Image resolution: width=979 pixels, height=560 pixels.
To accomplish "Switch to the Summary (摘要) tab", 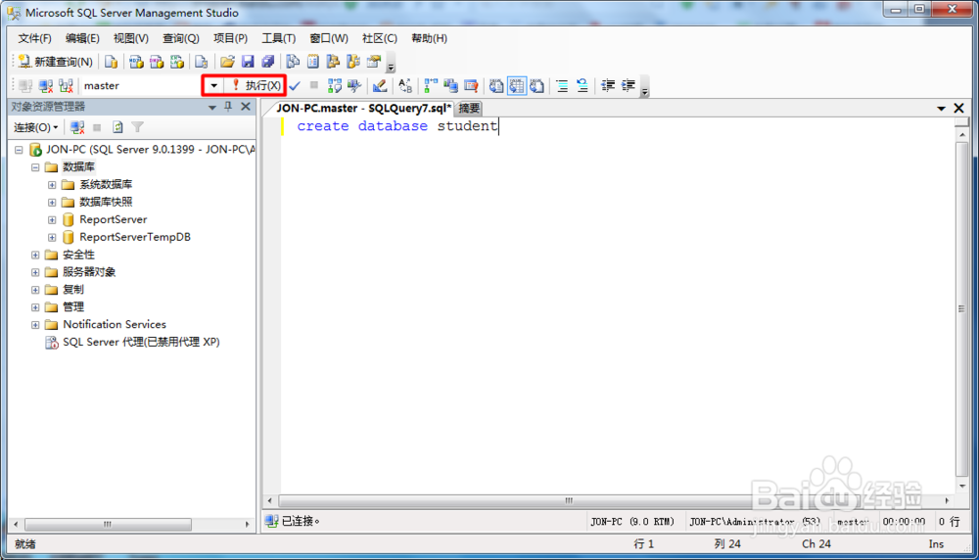I will (x=469, y=109).
